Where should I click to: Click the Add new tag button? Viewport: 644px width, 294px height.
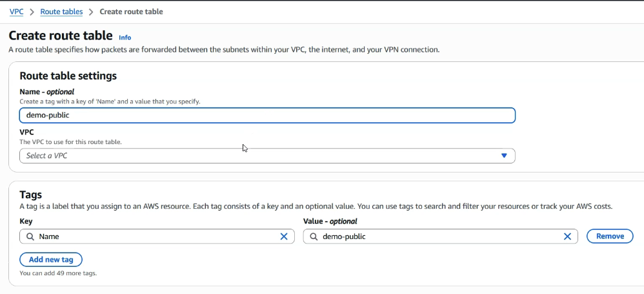(x=51, y=260)
